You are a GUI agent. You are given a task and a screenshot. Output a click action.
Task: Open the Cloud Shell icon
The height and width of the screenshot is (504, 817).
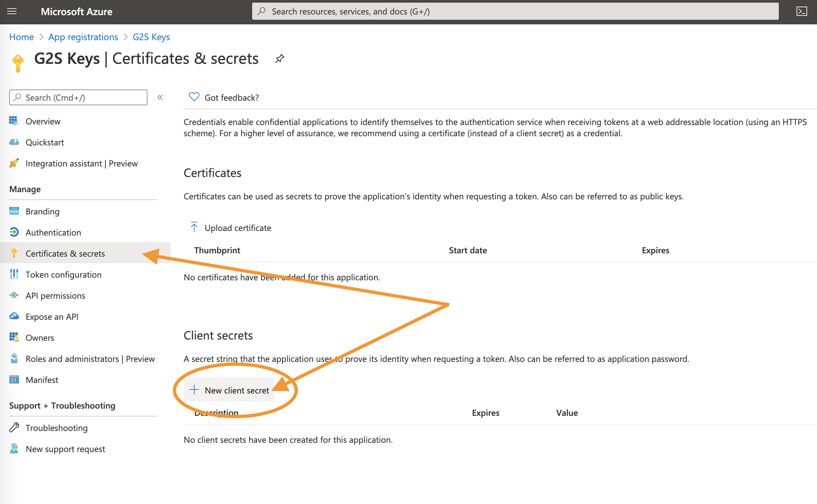coord(802,12)
